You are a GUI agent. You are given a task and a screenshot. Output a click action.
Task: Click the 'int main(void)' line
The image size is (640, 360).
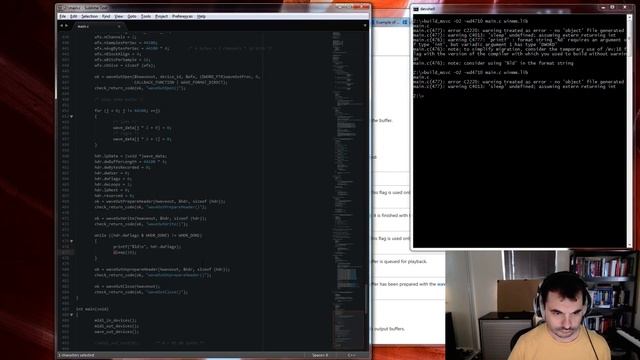[92, 309]
